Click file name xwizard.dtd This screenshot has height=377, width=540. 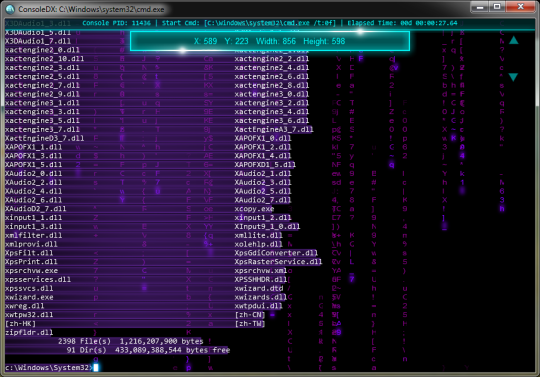pyautogui.click(x=258, y=289)
